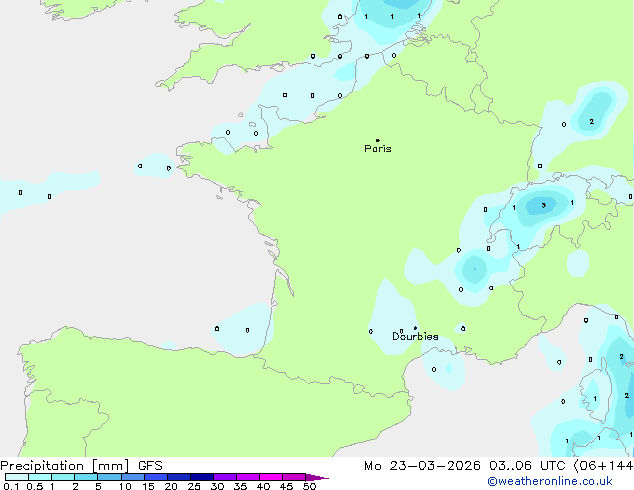The image size is (634, 490).
Task: Click the Paris city label
Action: coord(378,149)
